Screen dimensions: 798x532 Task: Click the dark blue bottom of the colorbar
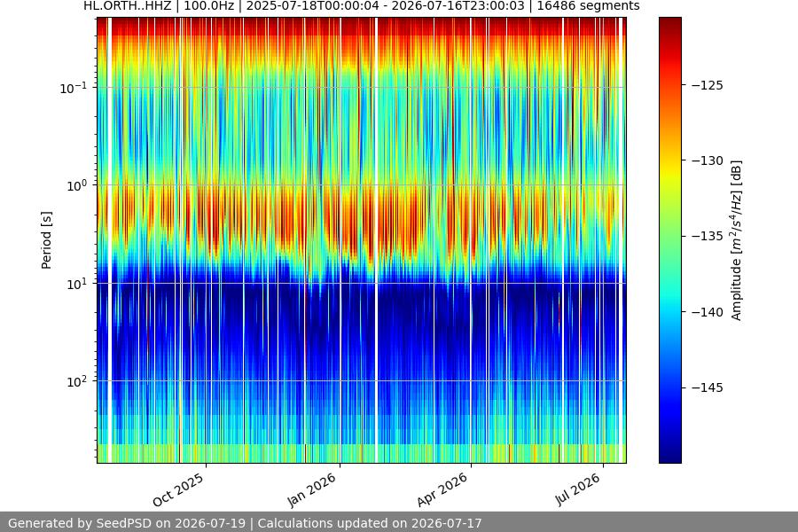(x=669, y=456)
